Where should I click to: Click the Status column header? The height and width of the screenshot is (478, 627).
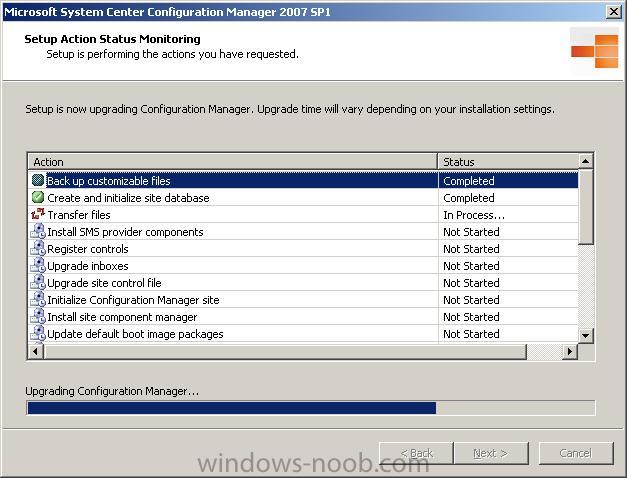[508, 162]
